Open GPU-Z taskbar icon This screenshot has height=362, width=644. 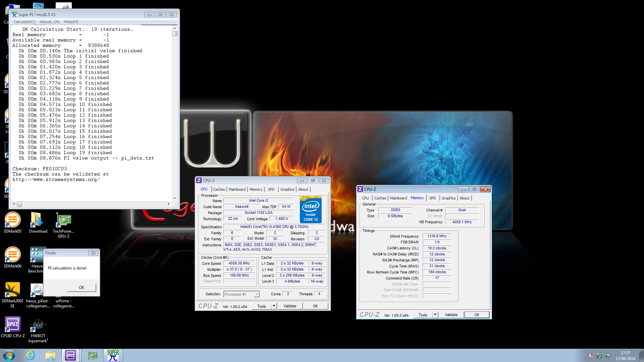(x=92, y=355)
